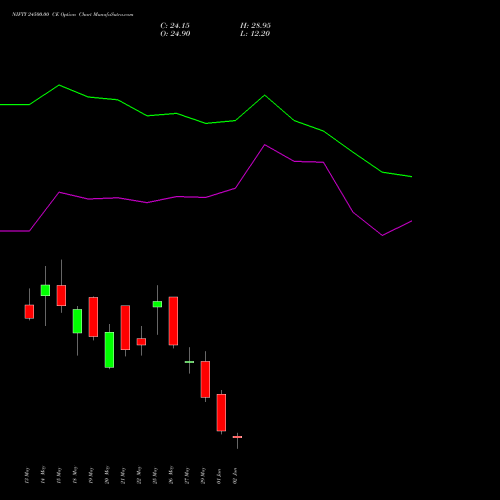Select the 02 Jun date label
Screen dimensions: 500x500
pyautogui.click(x=235, y=476)
